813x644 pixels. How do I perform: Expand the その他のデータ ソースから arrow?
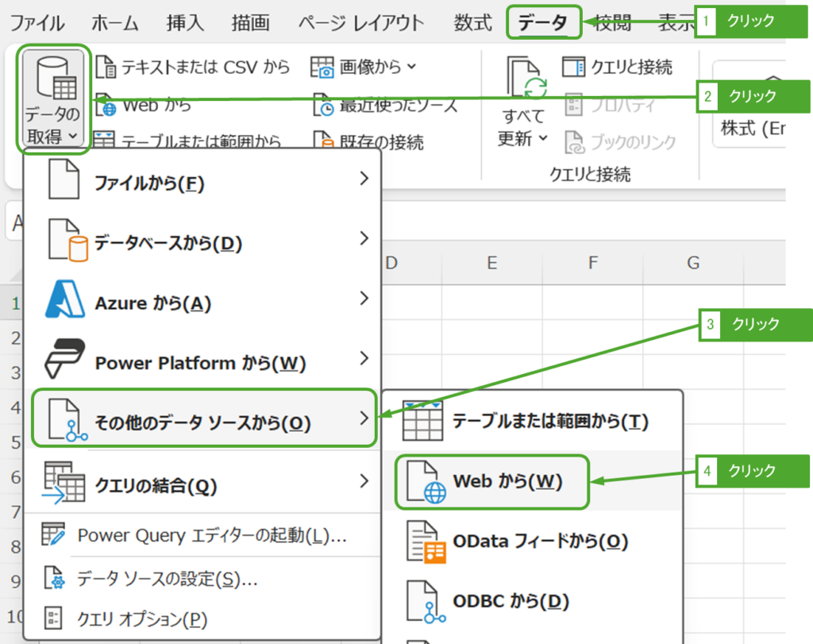point(364,418)
